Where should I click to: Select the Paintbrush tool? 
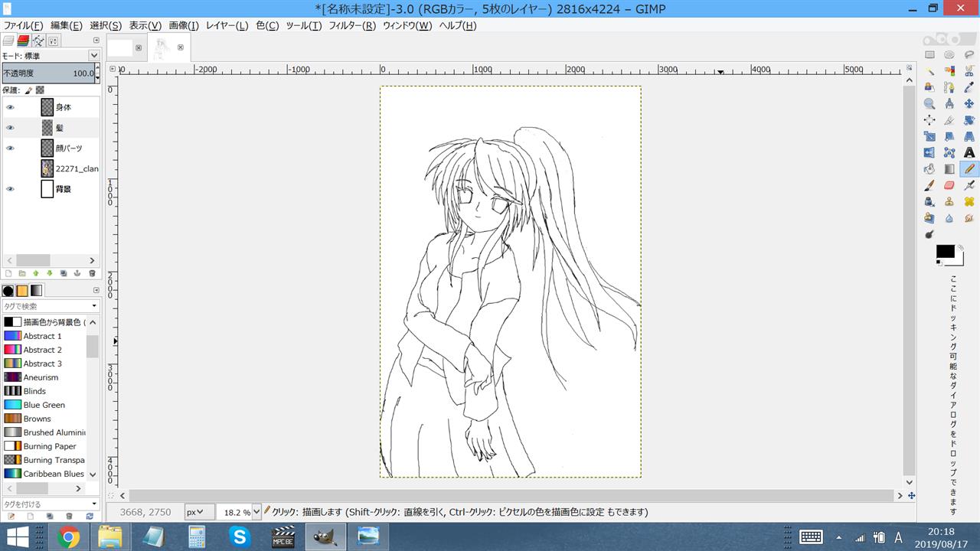(x=929, y=185)
